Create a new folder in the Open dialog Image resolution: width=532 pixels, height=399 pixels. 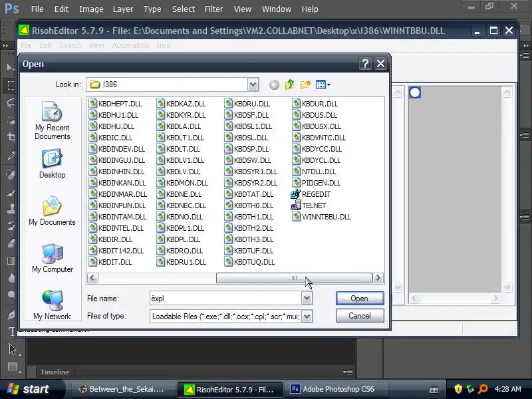(x=305, y=84)
